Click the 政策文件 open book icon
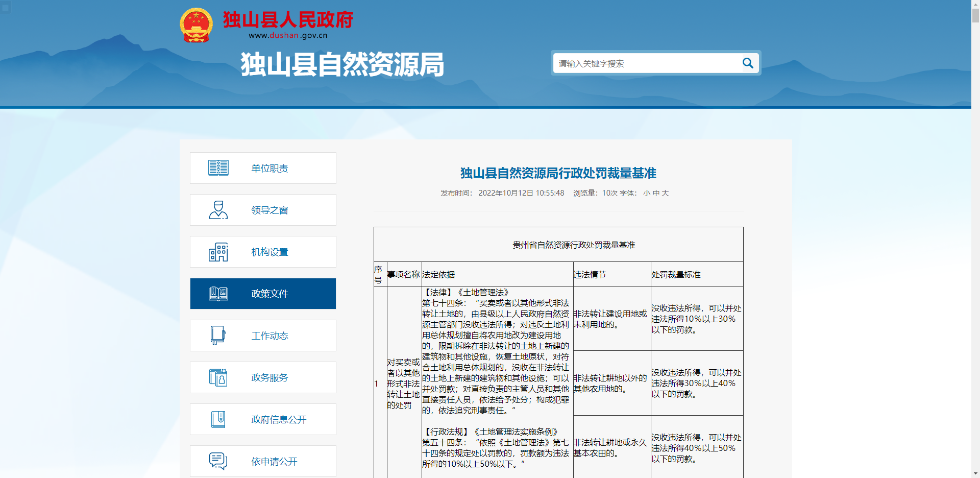Image resolution: width=980 pixels, height=478 pixels. pyautogui.click(x=218, y=294)
